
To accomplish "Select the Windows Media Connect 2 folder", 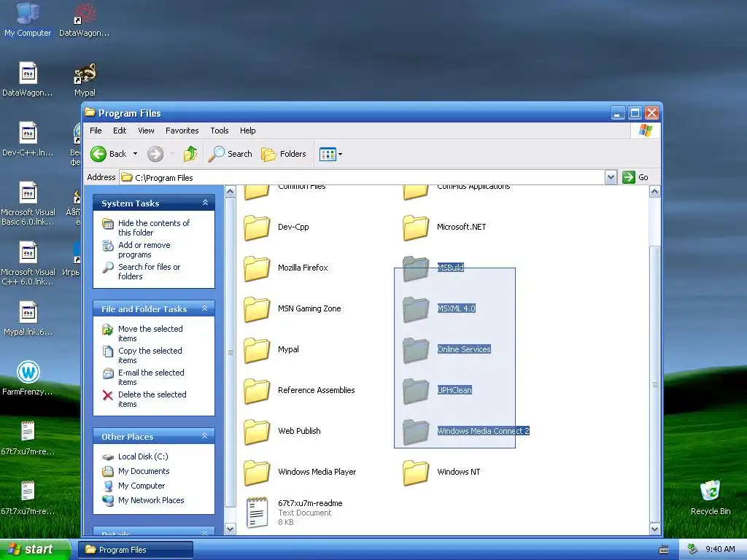I will [x=466, y=432].
